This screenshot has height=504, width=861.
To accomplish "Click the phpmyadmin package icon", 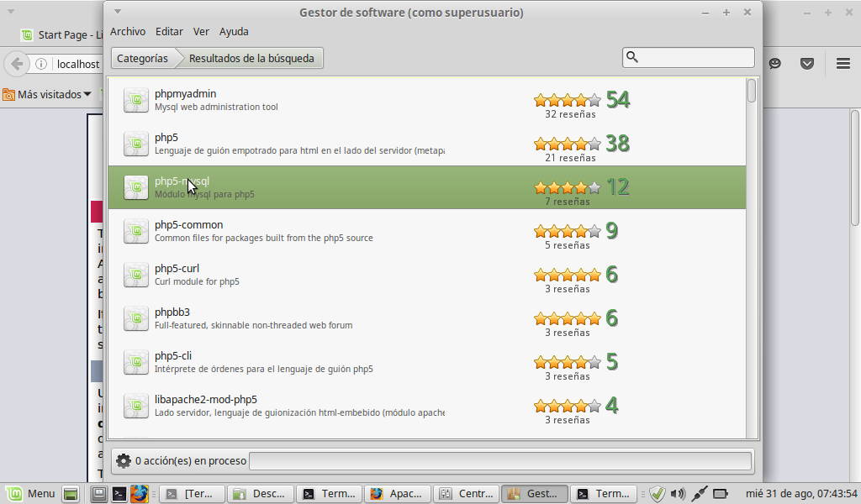I will (136, 100).
